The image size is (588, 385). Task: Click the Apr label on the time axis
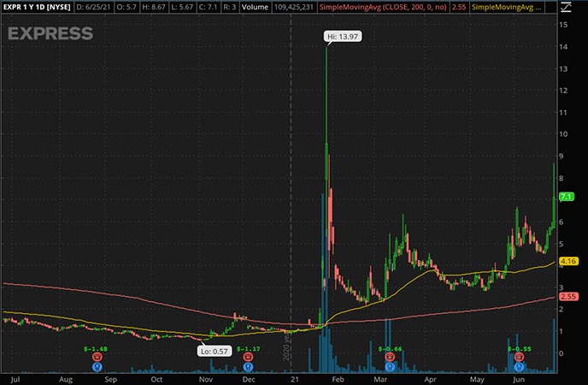pyautogui.click(x=430, y=379)
